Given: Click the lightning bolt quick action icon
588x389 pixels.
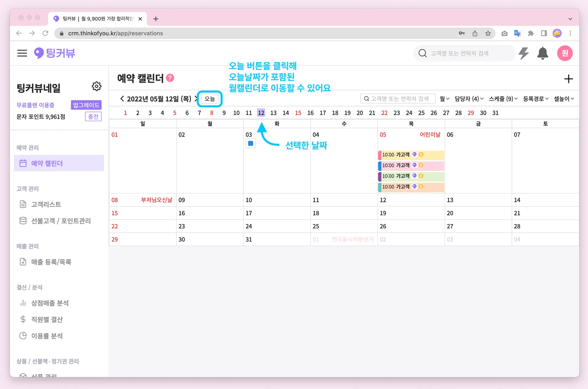Looking at the screenshot, I should 524,53.
